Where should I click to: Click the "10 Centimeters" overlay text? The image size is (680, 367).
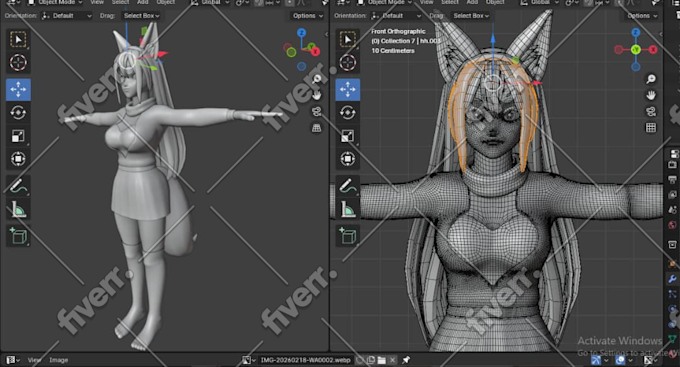(393, 50)
